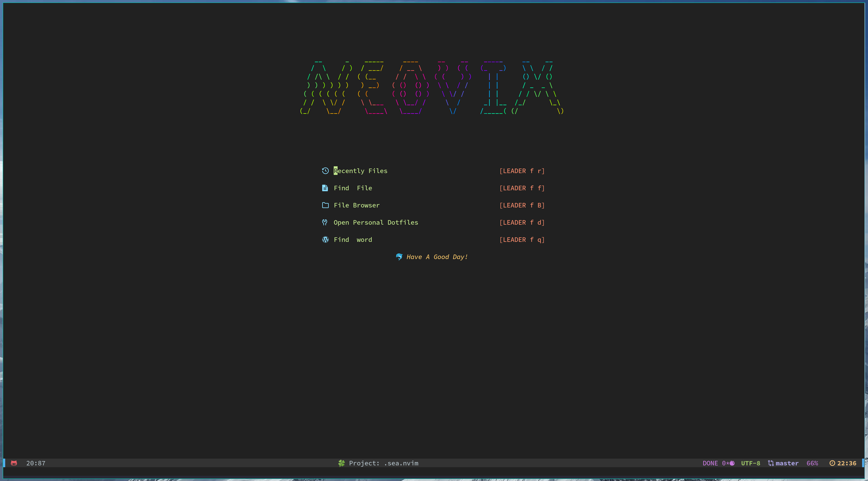Click the red cat icon in statusline
This screenshot has height=481, width=868.
[x=14, y=463]
